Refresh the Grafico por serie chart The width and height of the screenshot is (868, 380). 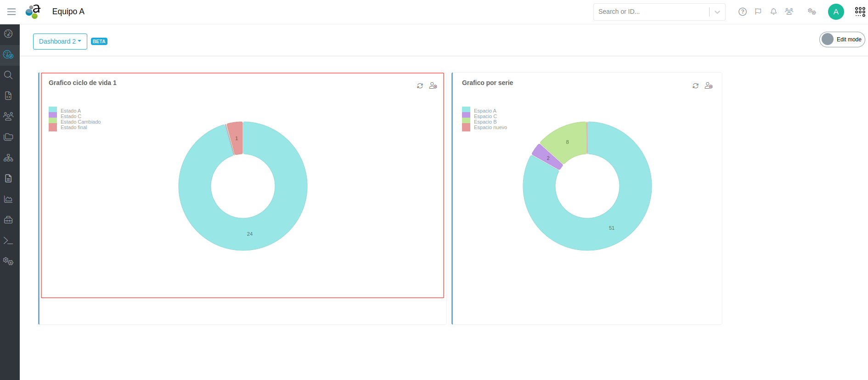point(695,86)
